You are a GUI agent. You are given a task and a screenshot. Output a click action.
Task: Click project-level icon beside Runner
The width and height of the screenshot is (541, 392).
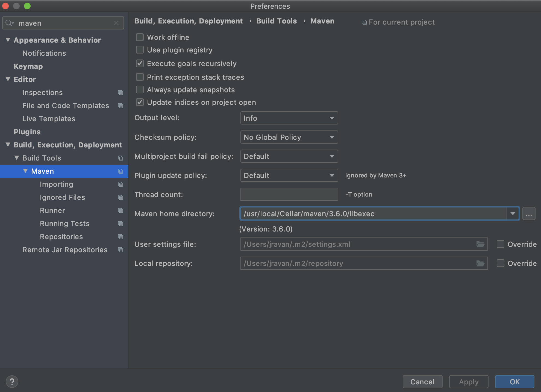click(x=120, y=210)
